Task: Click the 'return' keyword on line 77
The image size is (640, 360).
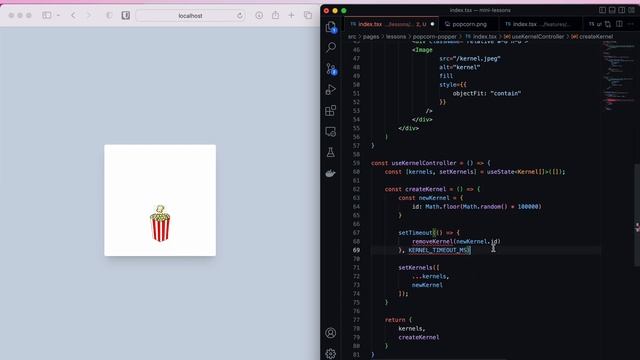Action: (395, 320)
